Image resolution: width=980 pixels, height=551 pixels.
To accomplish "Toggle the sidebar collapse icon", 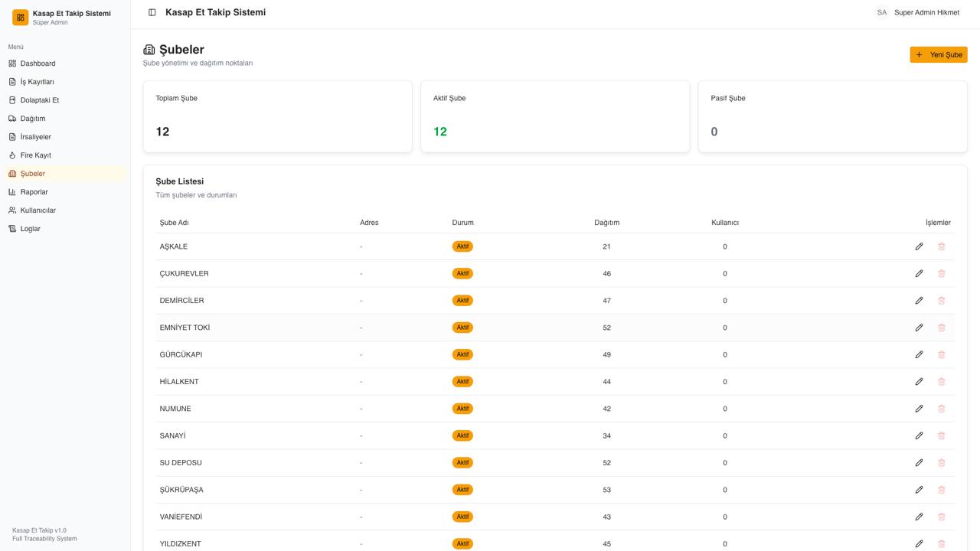I will pyautogui.click(x=152, y=12).
